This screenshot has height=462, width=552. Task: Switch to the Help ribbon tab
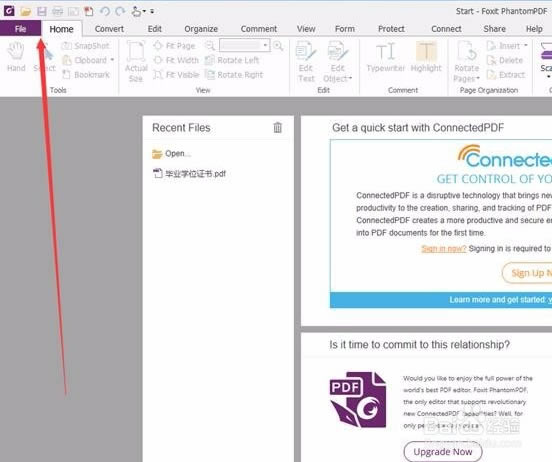(534, 29)
